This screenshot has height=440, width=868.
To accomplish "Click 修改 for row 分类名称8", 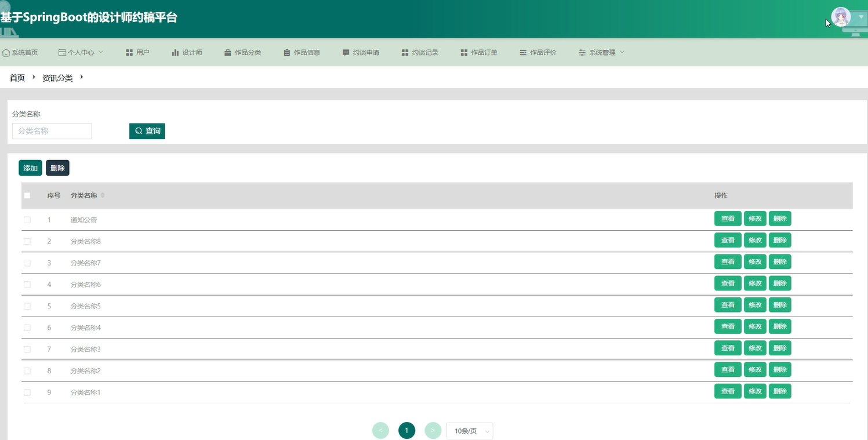I will tap(755, 240).
